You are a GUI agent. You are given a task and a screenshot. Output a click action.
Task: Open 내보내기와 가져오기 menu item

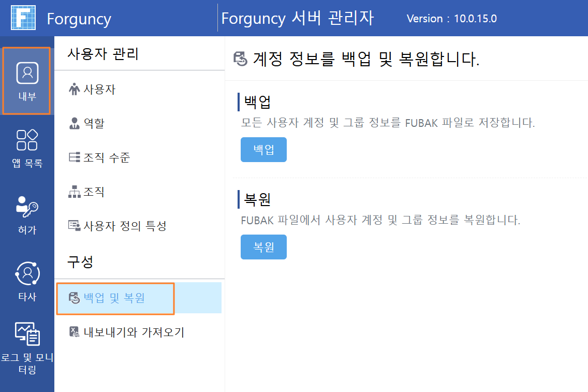click(140, 332)
